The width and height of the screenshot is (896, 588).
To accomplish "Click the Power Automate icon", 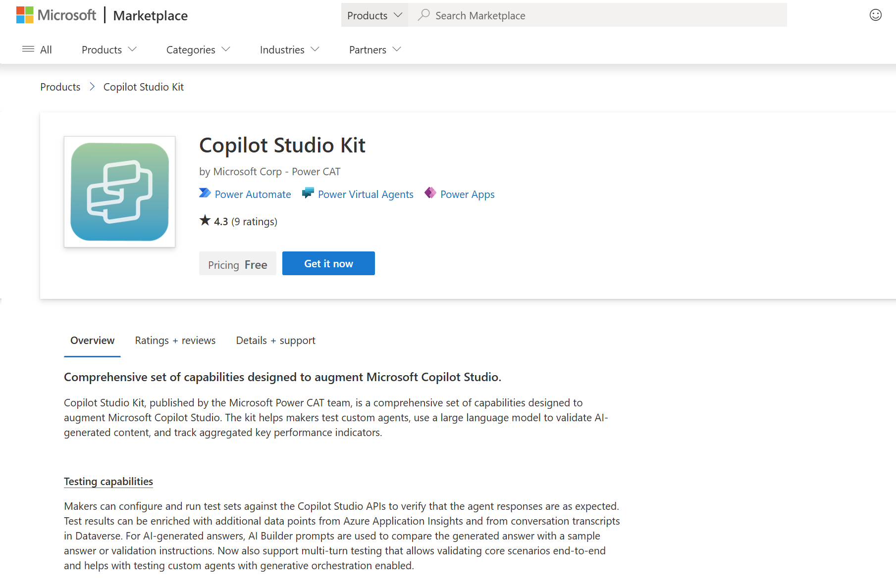I will (x=205, y=193).
